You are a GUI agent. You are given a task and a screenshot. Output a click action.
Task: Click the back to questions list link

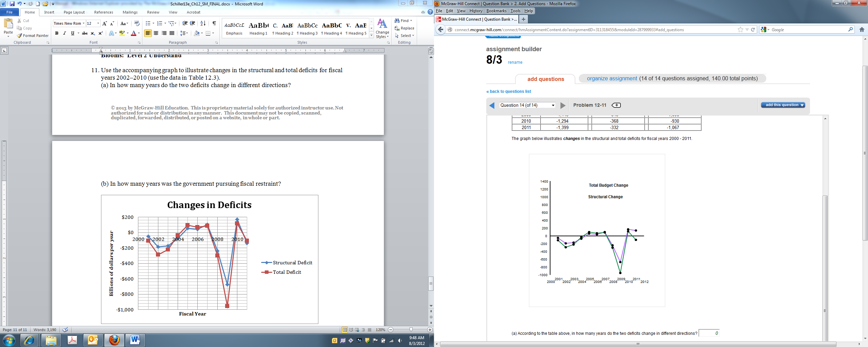(x=509, y=91)
